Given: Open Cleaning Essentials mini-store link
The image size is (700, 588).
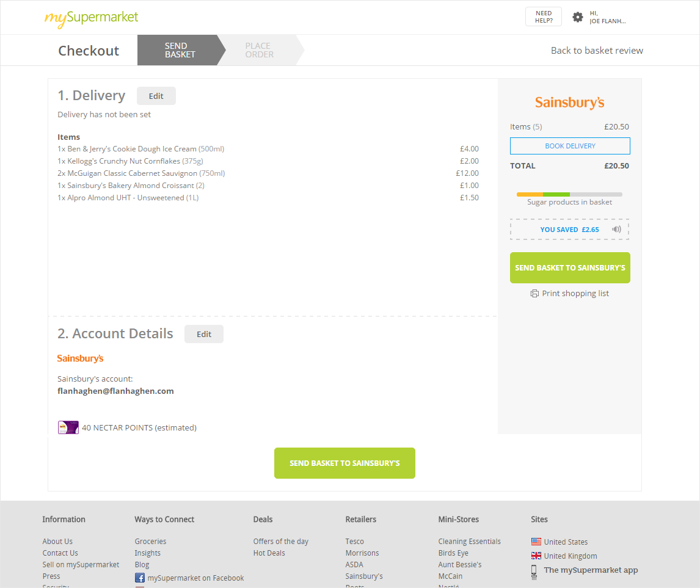Looking at the screenshot, I should (x=470, y=542).
